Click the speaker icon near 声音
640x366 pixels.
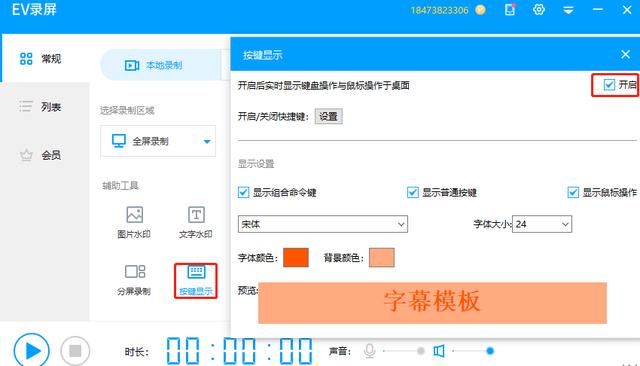(439, 351)
